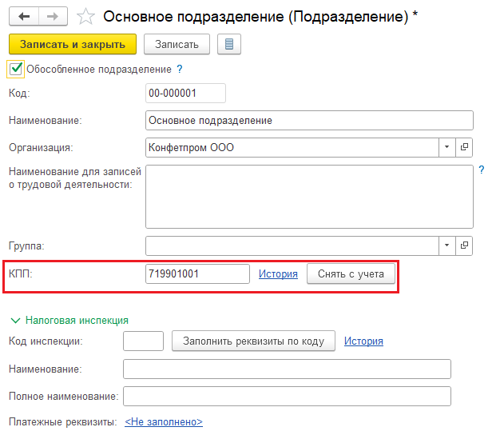Open the Группа record with the open icon
The width and height of the screenshot is (504, 435).
tap(464, 245)
